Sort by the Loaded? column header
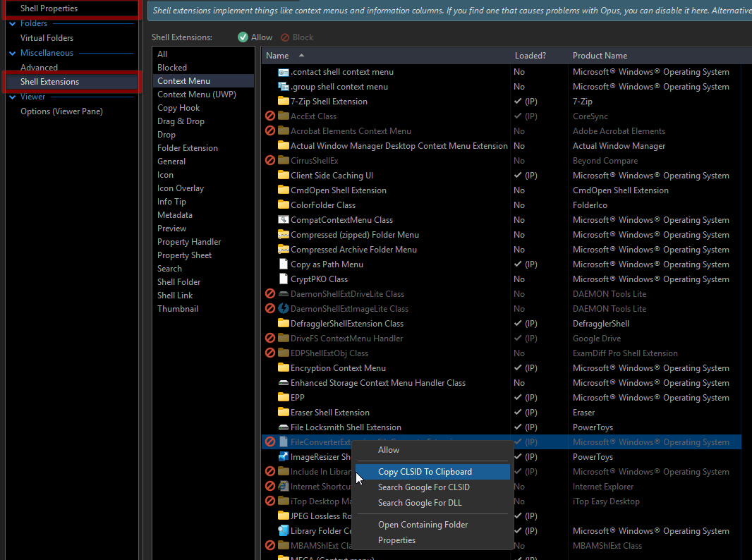 [x=530, y=56]
